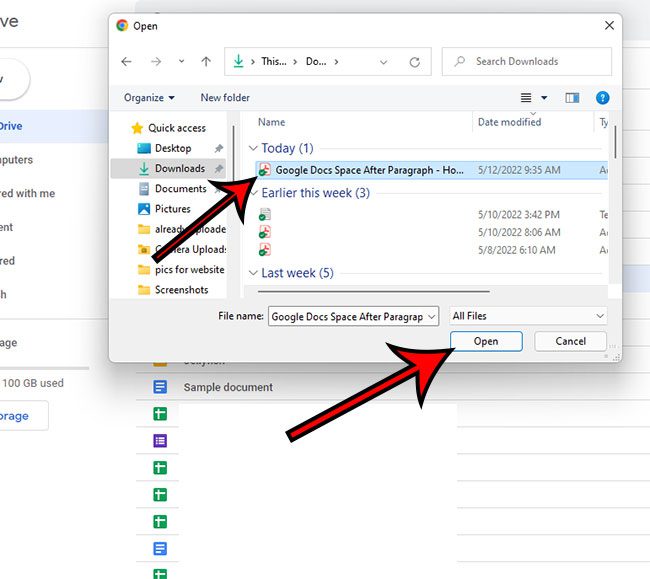Go up one folder level
This screenshot has width=650, height=579.
pos(206,61)
